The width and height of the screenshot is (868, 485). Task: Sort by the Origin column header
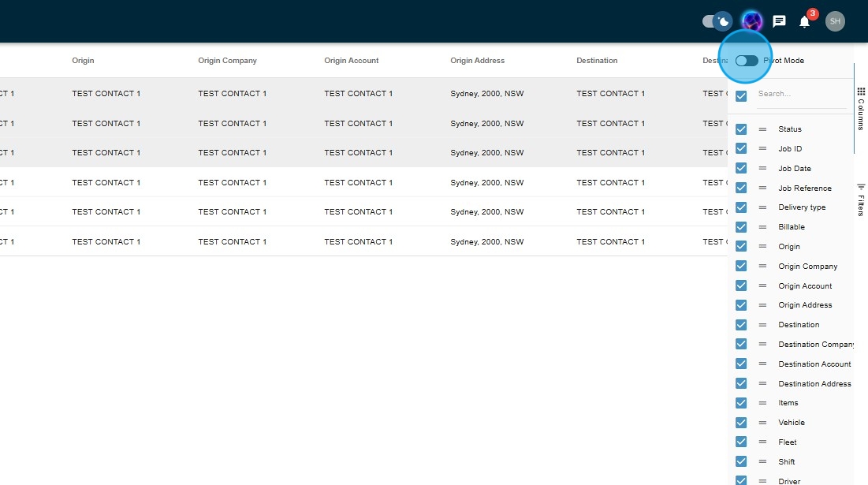point(83,61)
